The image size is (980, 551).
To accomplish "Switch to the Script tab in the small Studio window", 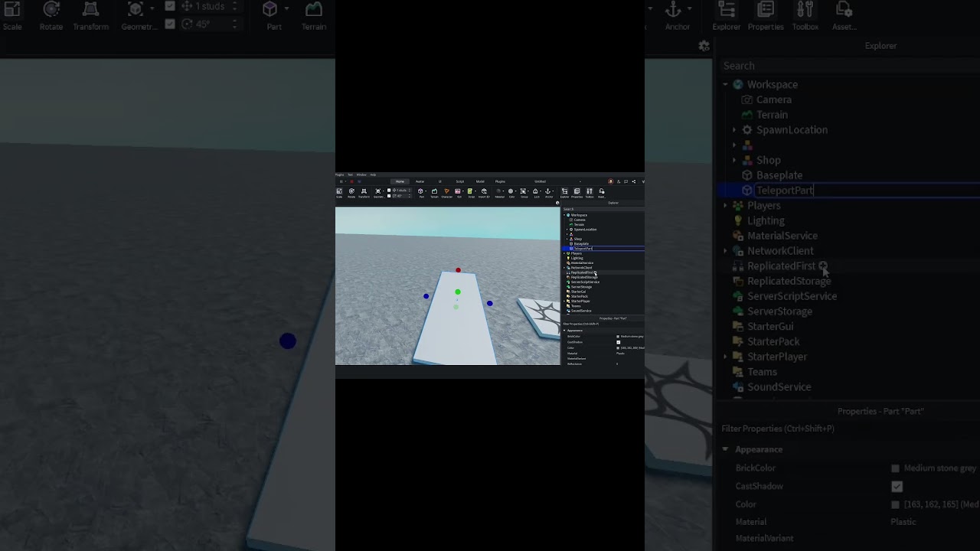I will [460, 181].
